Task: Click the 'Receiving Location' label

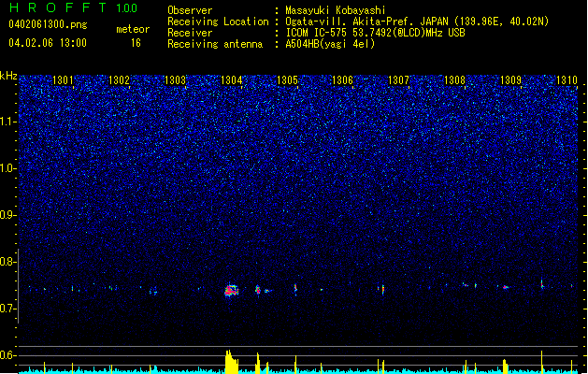Action: (x=218, y=22)
